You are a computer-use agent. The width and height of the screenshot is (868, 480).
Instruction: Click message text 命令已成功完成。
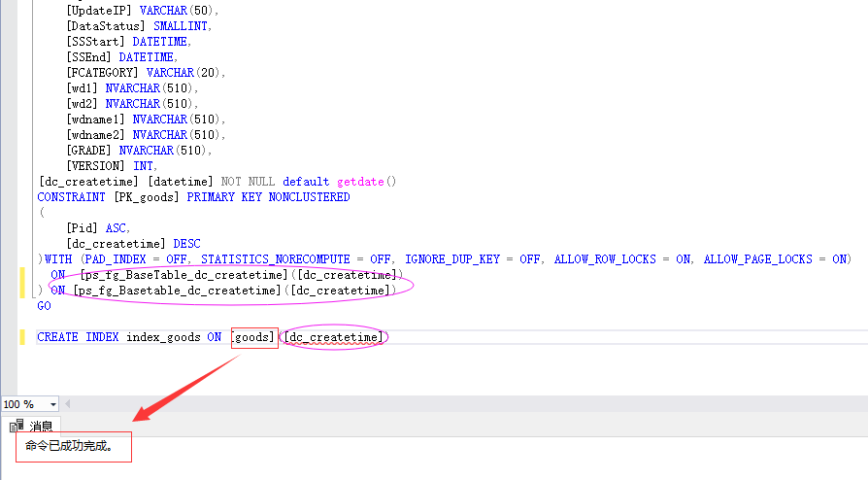[69, 446]
